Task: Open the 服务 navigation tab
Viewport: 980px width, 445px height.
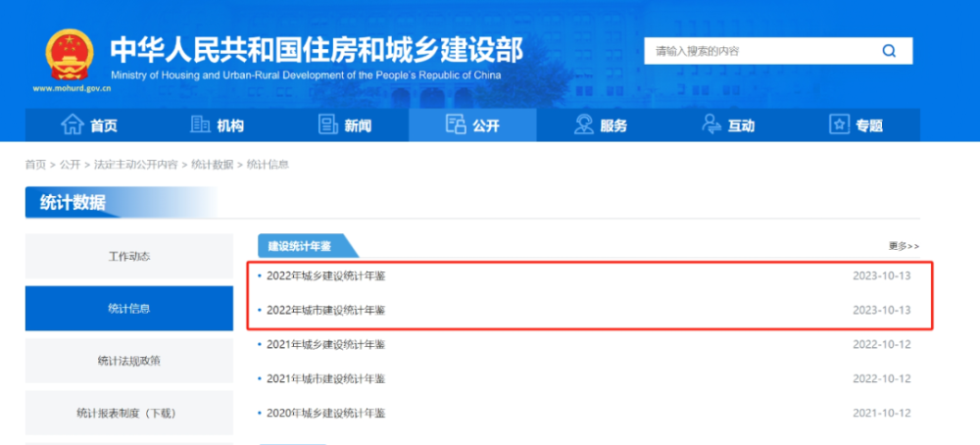Action: click(x=601, y=125)
